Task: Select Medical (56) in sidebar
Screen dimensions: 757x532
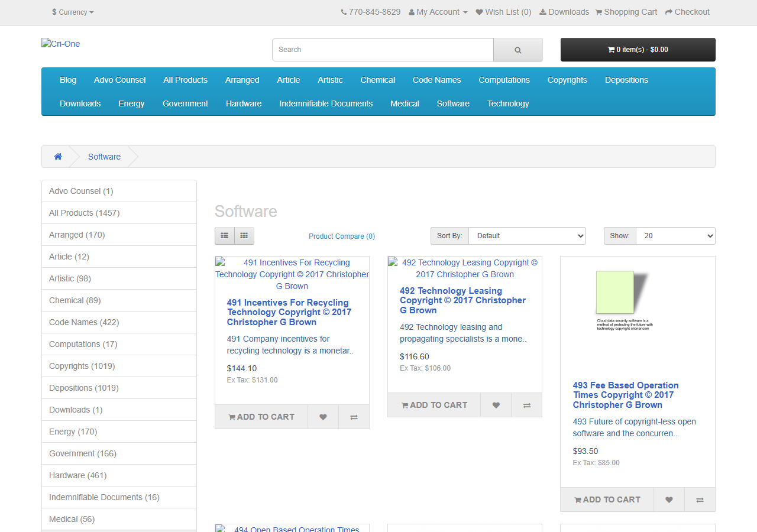Action: click(119, 519)
